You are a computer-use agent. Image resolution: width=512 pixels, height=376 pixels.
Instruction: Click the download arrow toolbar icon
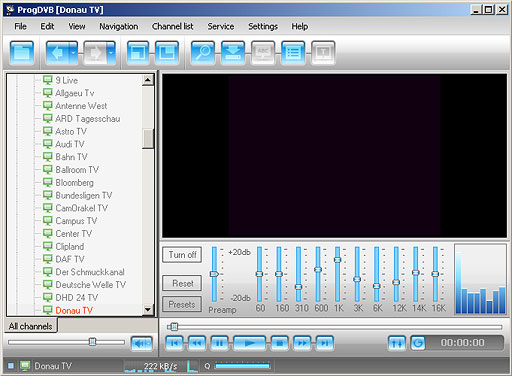[x=233, y=53]
